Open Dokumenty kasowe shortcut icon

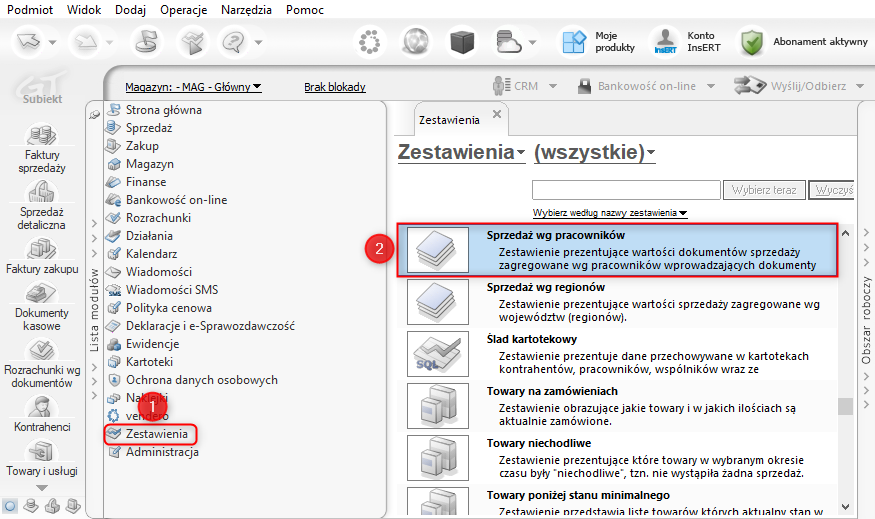coord(42,293)
